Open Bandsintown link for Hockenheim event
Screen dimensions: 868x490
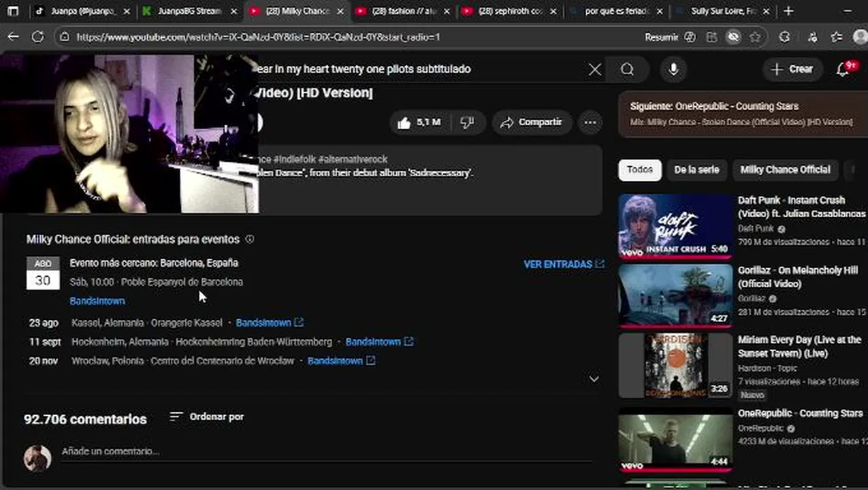click(379, 342)
